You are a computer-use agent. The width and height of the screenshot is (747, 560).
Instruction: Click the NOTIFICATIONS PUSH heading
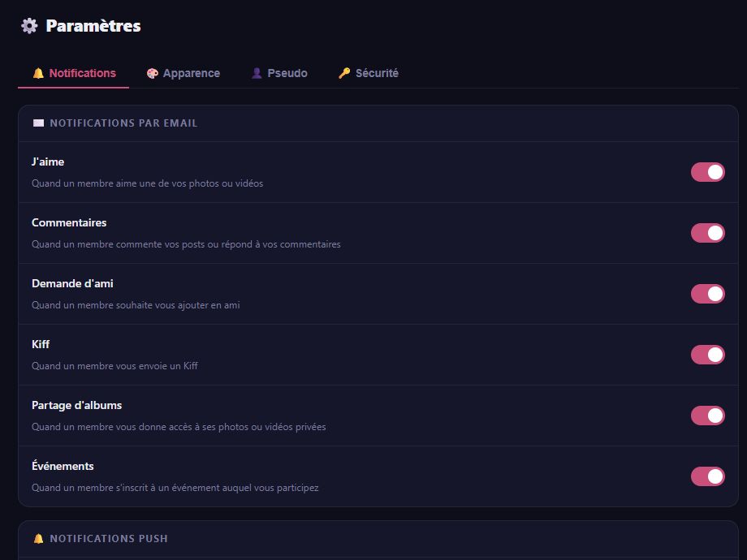[109, 539]
